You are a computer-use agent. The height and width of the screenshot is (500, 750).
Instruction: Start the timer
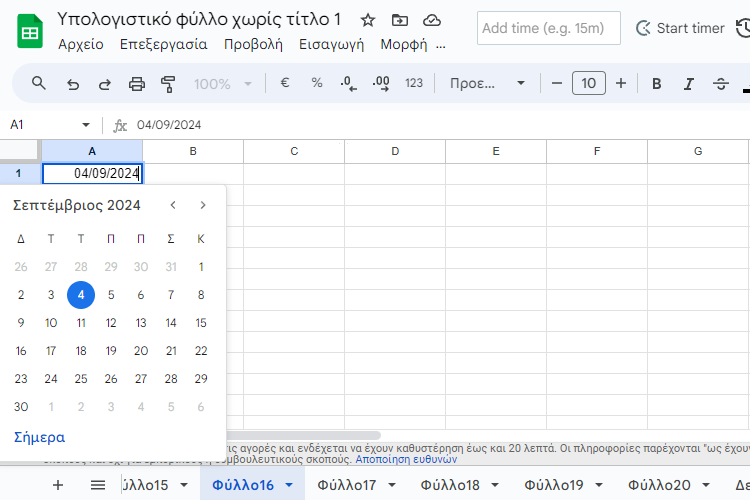pyautogui.click(x=680, y=28)
